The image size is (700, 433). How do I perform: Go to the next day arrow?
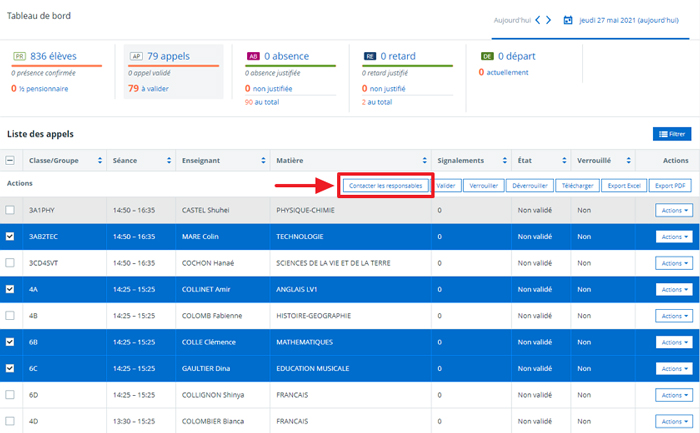coord(551,19)
